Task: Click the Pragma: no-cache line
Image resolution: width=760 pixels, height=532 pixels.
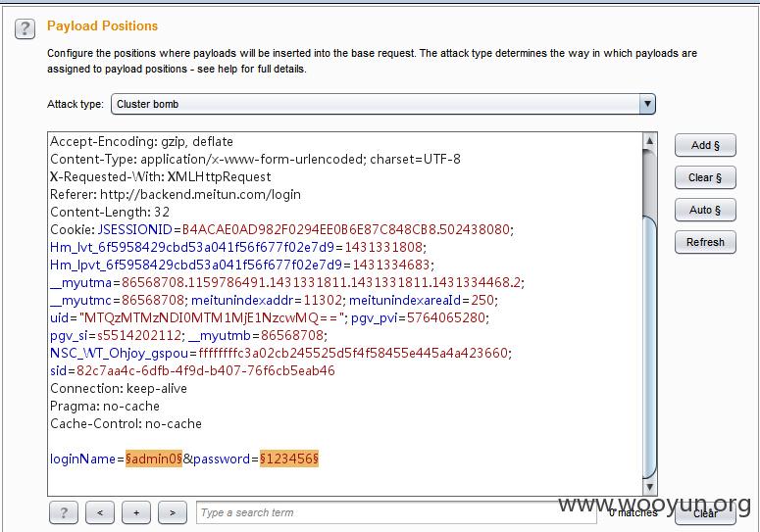Action: (105, 407)
